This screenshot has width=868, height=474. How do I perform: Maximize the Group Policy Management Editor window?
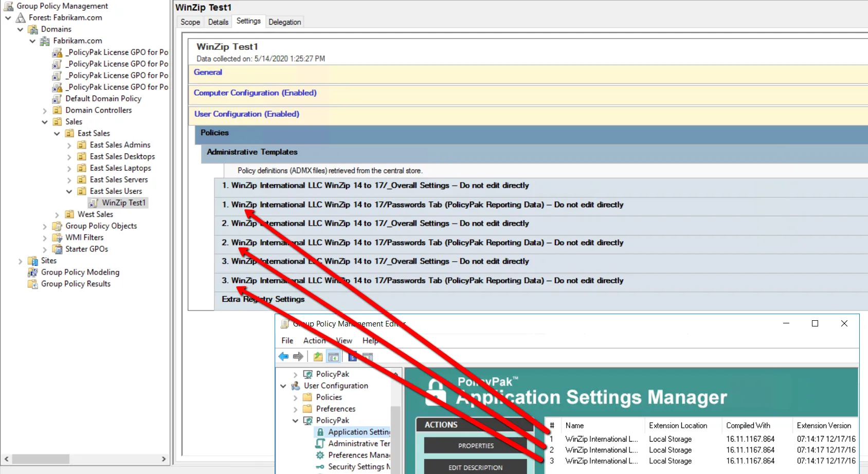tap(815, 323)
